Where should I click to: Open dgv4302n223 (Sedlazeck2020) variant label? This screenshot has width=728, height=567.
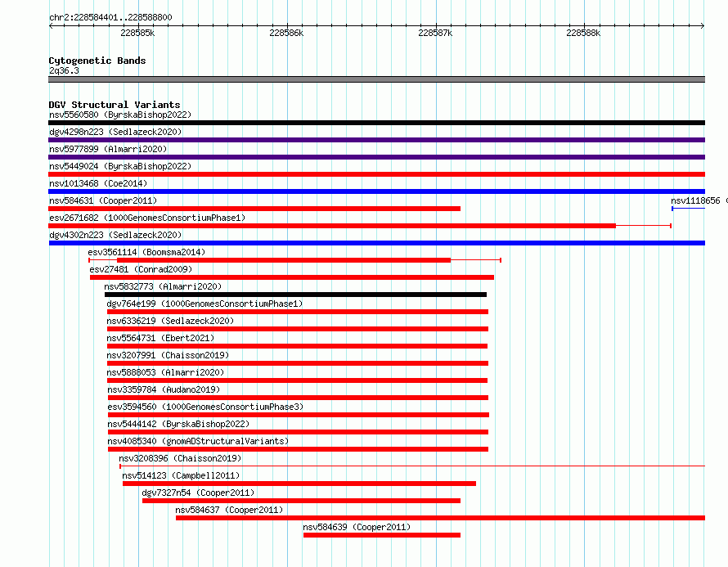(115, 235)
